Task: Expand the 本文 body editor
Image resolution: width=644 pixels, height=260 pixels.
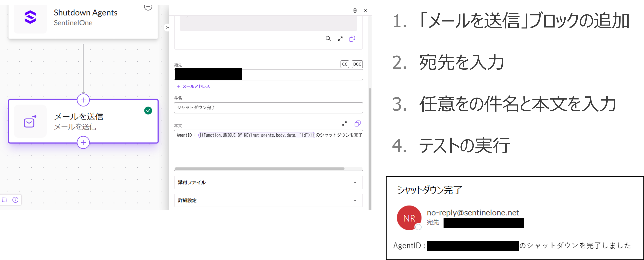Action: coord(345,124)
